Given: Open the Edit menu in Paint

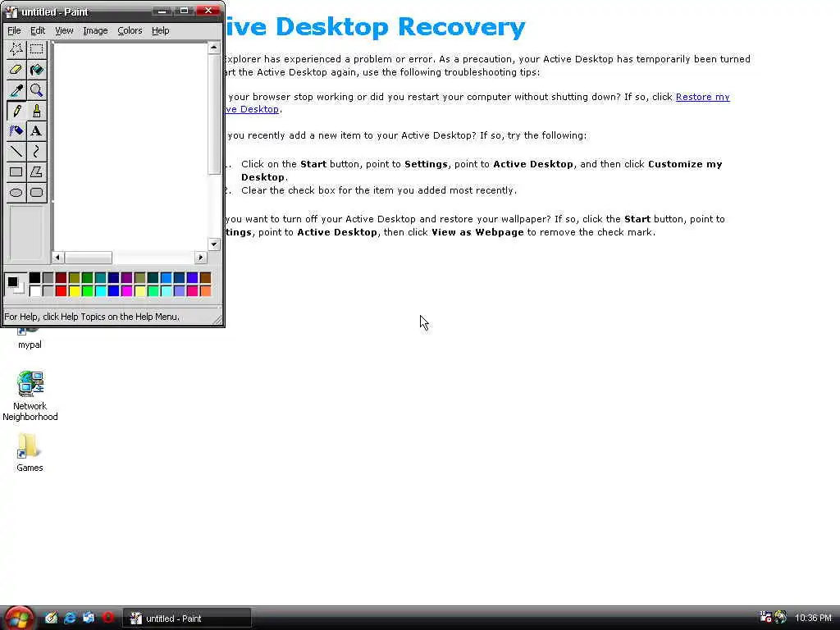Looking at the screenshot, I should pos(38,30).
